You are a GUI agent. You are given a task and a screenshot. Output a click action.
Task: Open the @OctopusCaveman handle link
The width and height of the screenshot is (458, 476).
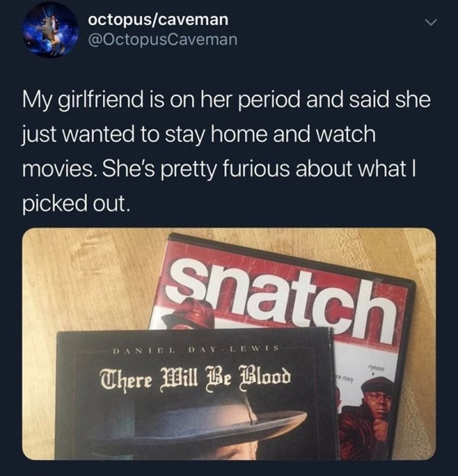[x=162, y=40]
